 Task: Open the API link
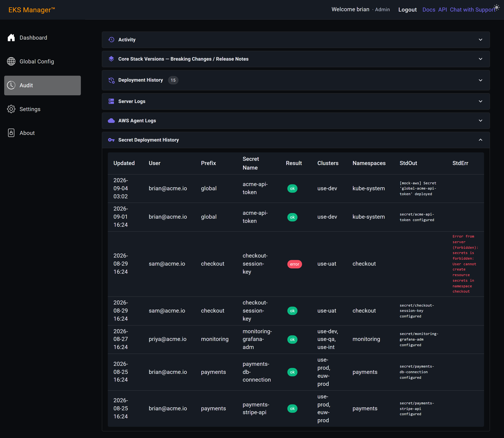click(442, 9)
